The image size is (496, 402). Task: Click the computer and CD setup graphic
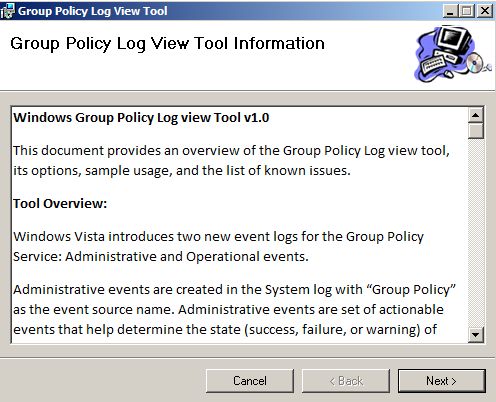tap(452, 54)
